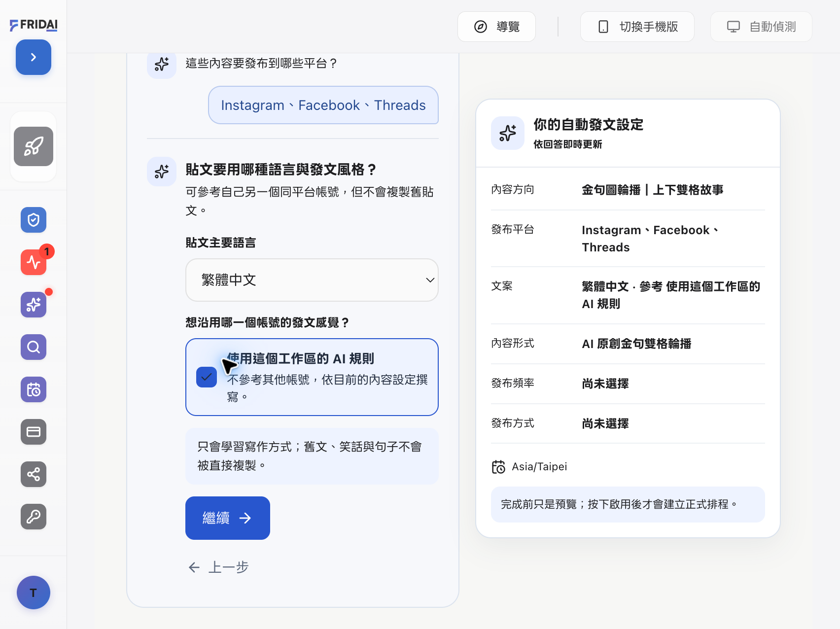Click the 金句圖輪播｜上下雙格故事 value

(x=652, y=190)
